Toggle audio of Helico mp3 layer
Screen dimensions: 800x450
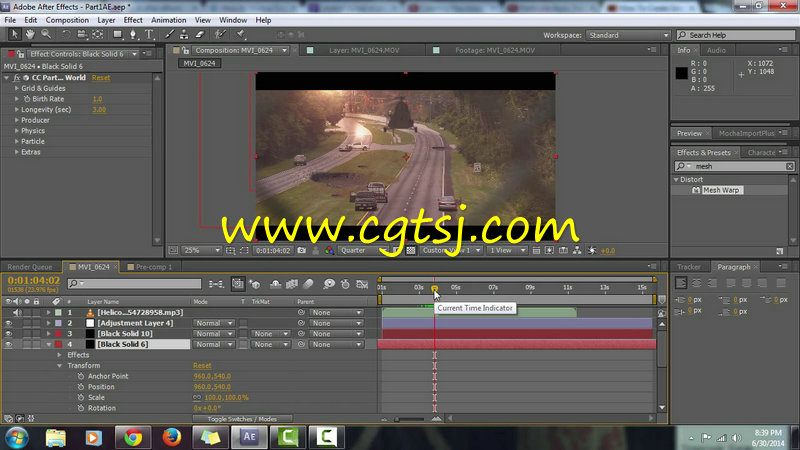17,312
